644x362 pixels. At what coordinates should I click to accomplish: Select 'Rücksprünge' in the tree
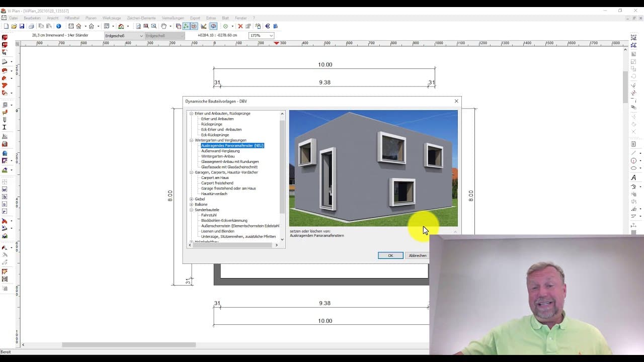click(x=211, y=124)
